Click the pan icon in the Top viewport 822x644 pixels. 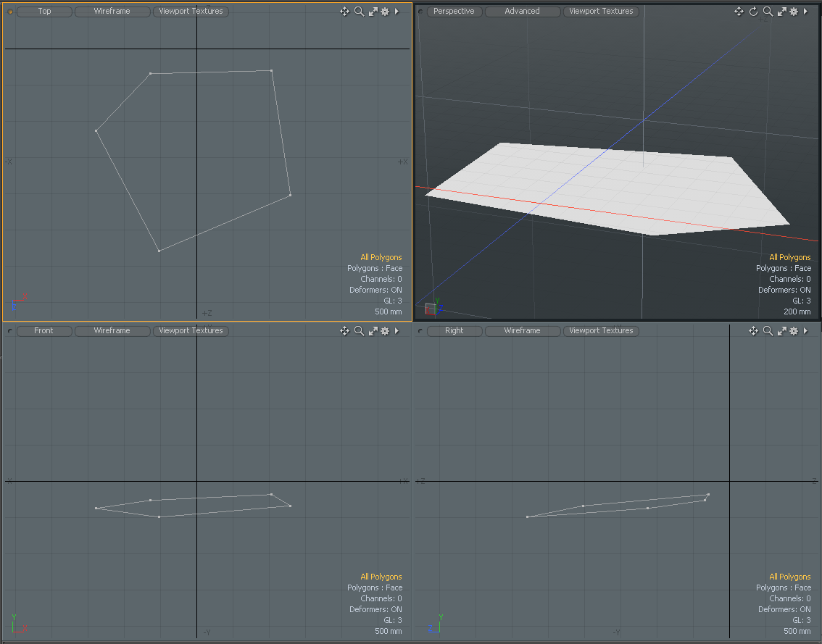tap(345, 12)
